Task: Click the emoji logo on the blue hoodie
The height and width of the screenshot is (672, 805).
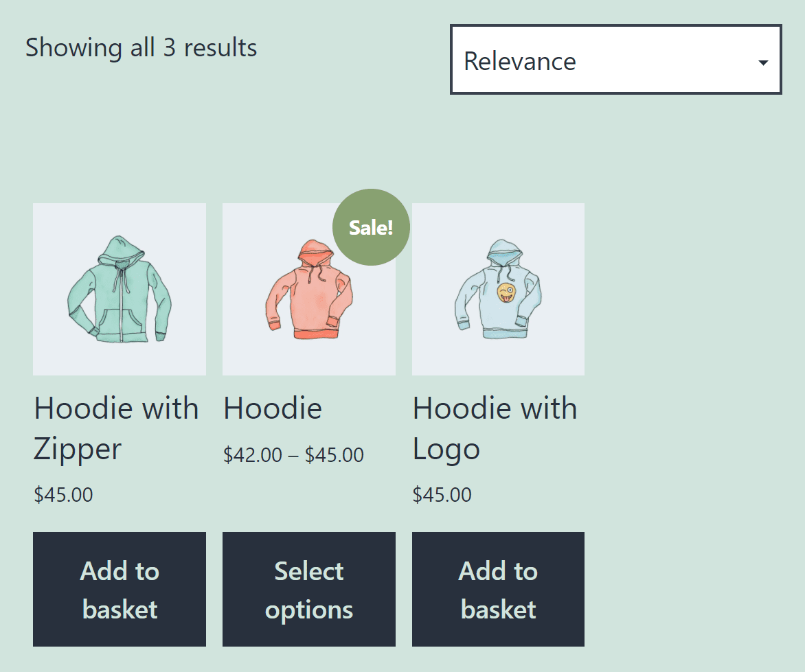Action: click(x=506, y=291)
